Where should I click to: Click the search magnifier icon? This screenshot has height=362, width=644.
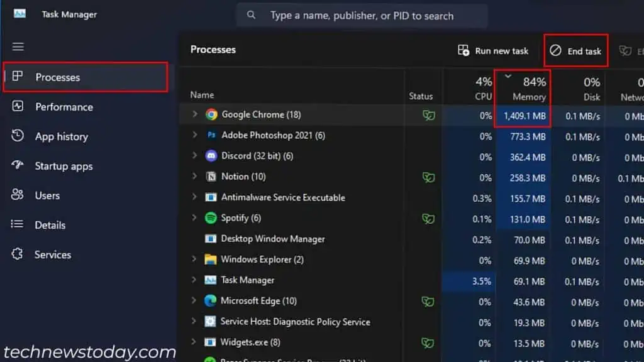[251, 15]
